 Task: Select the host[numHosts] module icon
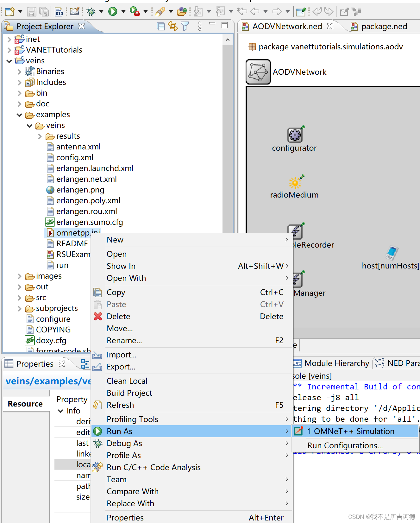coord(392,253)
